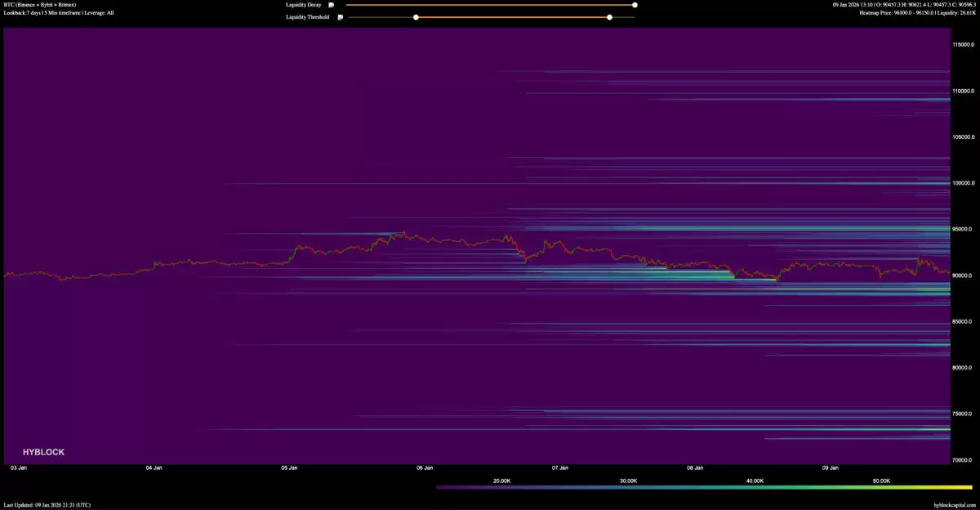Click the Heatmap Price liquidity readout at the top right
This screenshot has width=980, height=510.
[x=918, y=13]
